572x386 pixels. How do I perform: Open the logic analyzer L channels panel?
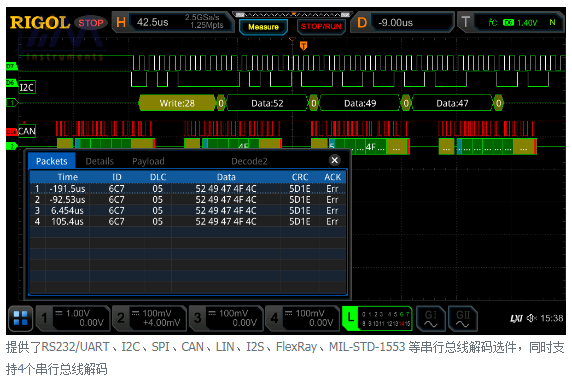tap(377, 318)
